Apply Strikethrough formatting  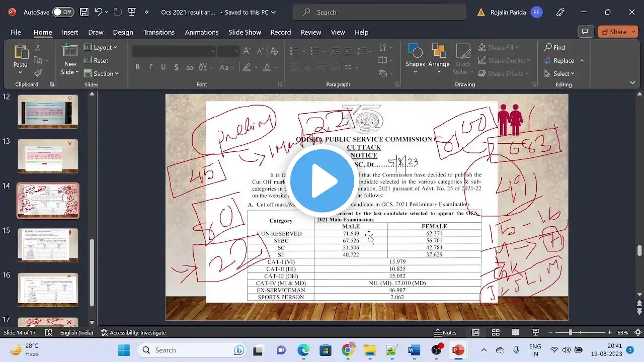(189, 67)
